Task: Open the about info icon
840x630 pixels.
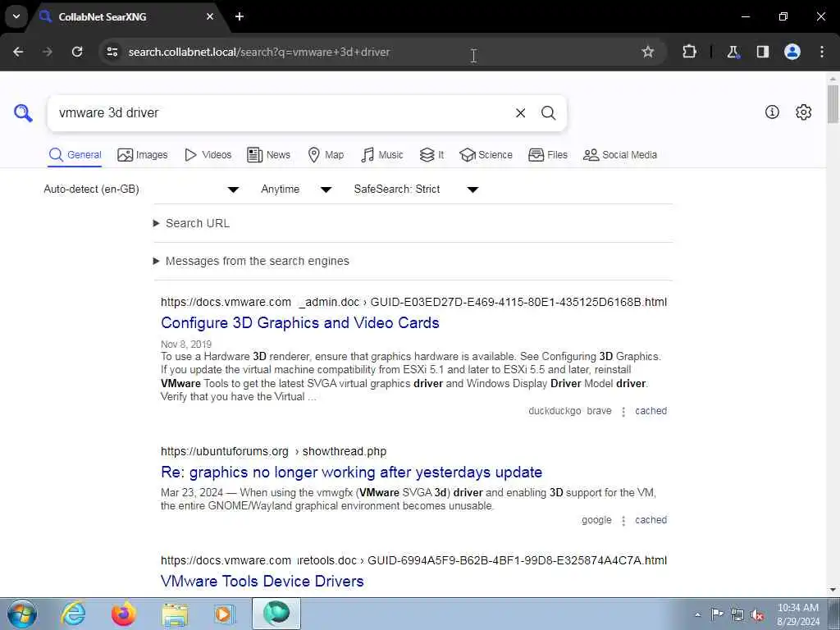Action: (772, 112)
